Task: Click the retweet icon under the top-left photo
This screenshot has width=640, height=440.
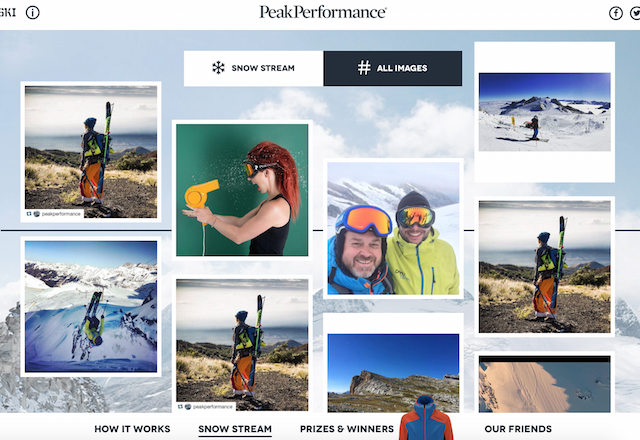Action: click(x=29, y=213)
